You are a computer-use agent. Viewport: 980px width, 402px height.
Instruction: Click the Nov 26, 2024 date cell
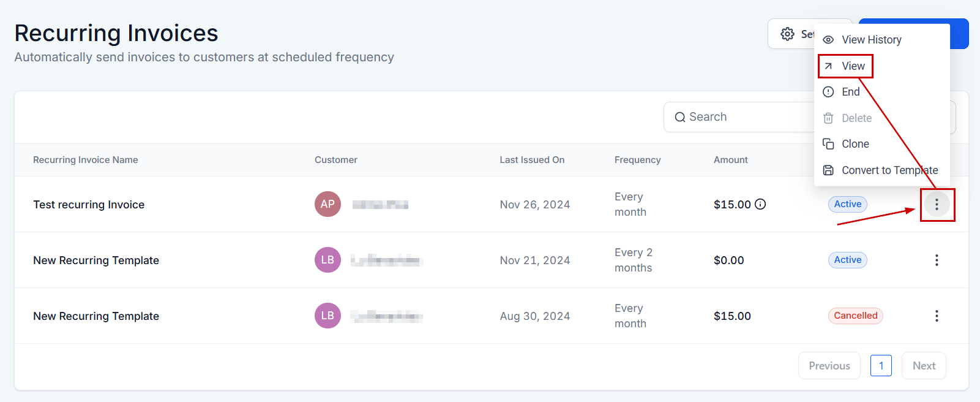pos(535,205)
